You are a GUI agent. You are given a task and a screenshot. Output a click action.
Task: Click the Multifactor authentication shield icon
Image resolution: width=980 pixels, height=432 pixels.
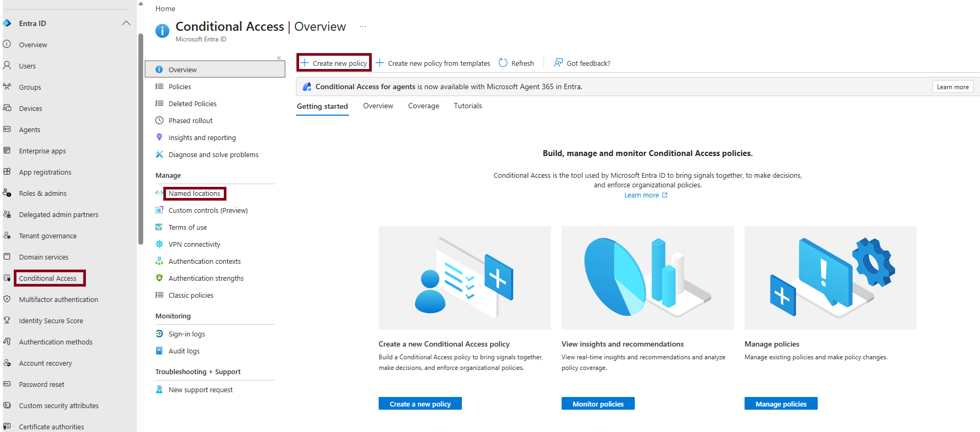[7, 299]
